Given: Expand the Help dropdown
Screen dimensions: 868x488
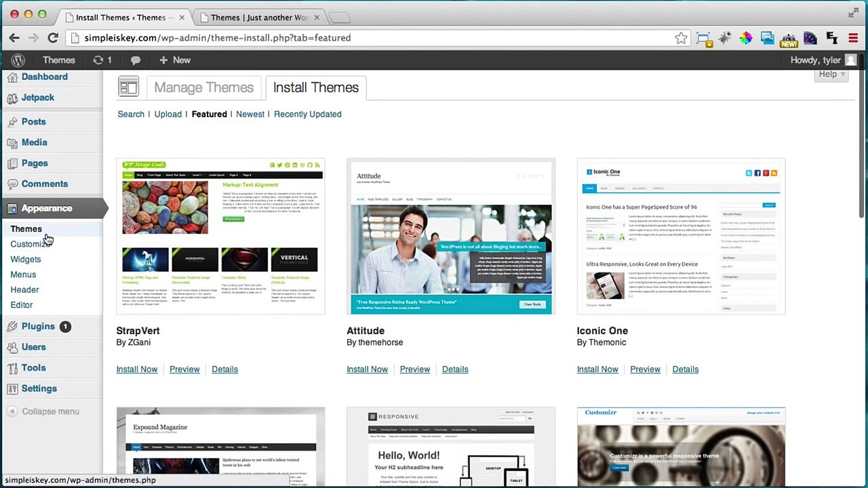Looking at the screenshot, I should tap(831, 75).
